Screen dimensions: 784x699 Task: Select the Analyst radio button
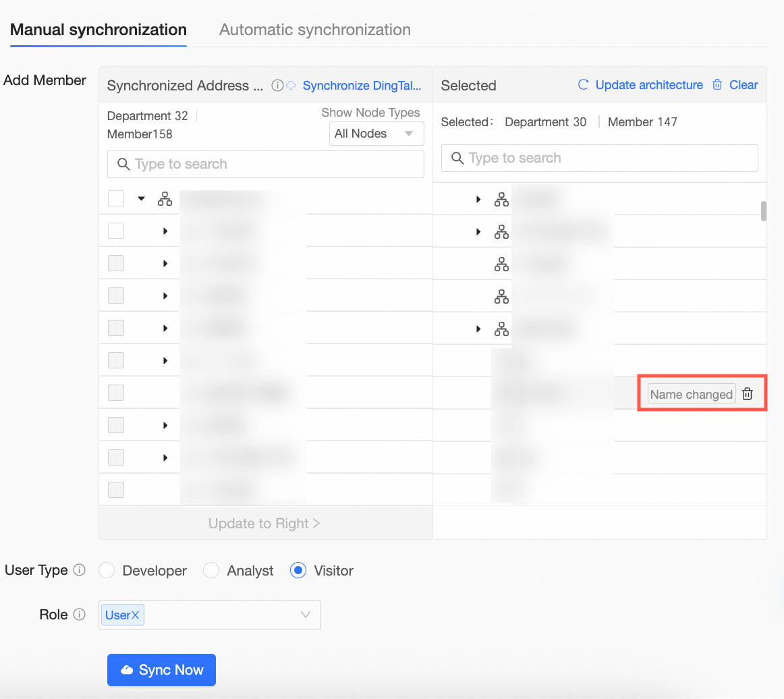pyautogui.click(x=212, y=571)
